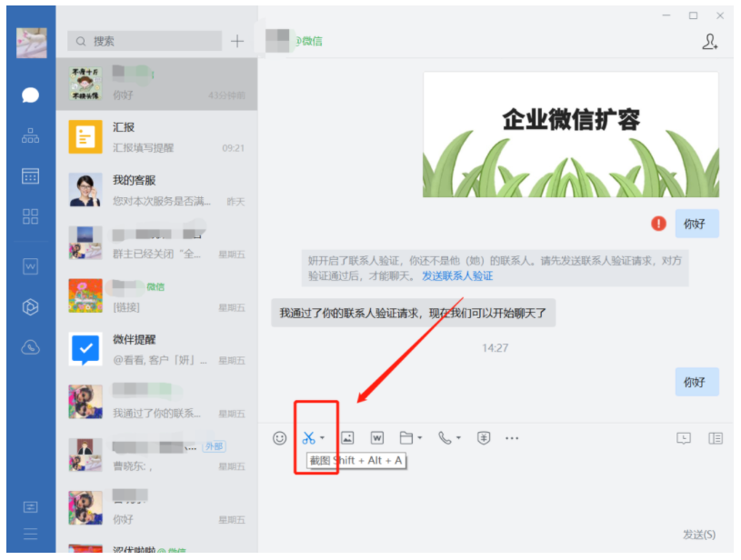741x560 pixels.
Task: Open the chat showing [链接] message
Action: (157, 295)
